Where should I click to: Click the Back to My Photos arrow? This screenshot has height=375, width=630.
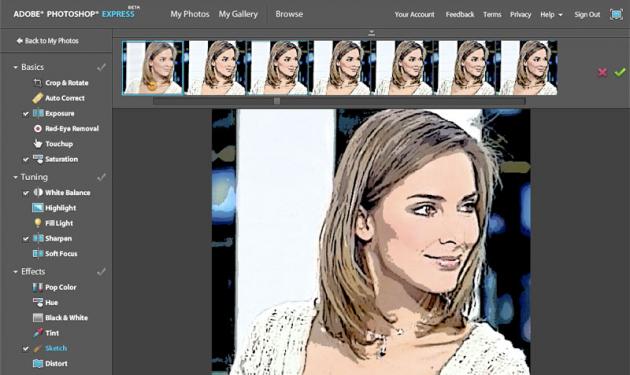pos(19,41)
